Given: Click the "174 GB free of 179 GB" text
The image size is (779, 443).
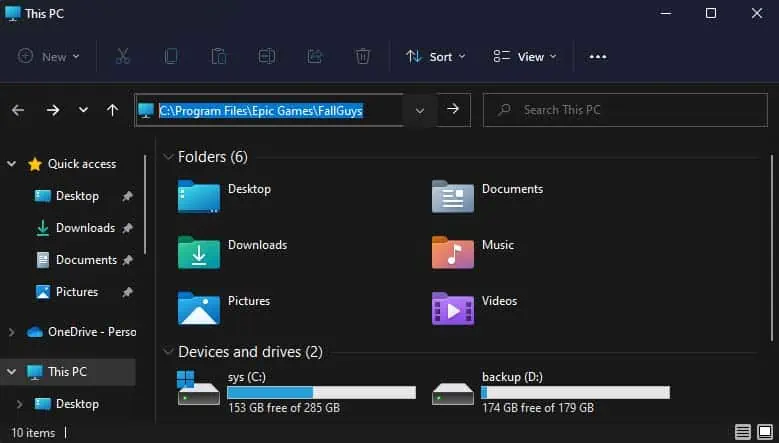Looking at the screenshot, I should [538, 408].
